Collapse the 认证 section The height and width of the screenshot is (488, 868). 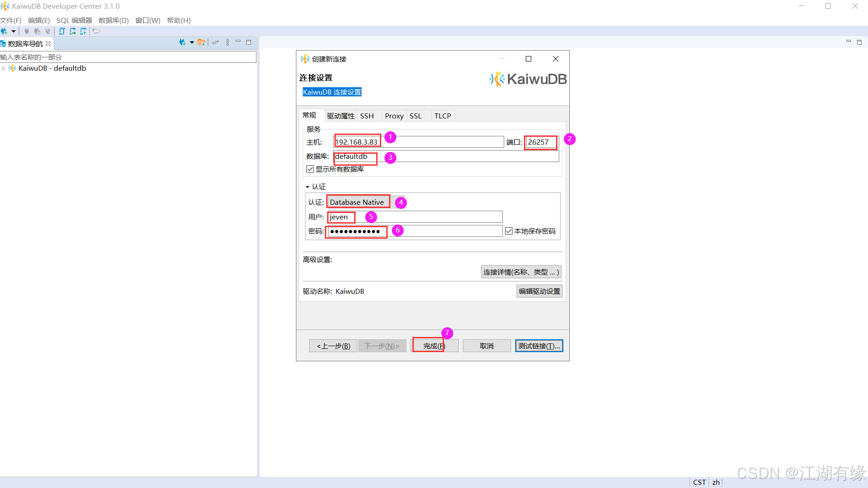(307, 187)
